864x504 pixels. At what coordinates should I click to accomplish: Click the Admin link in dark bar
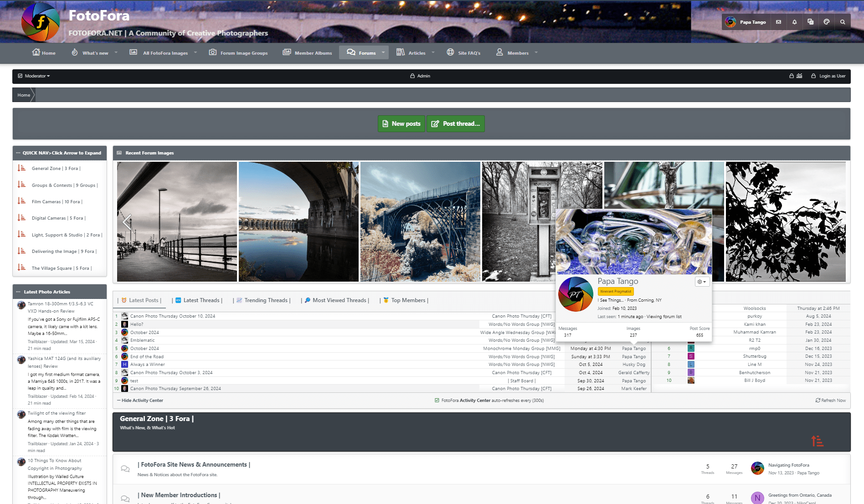420,76
